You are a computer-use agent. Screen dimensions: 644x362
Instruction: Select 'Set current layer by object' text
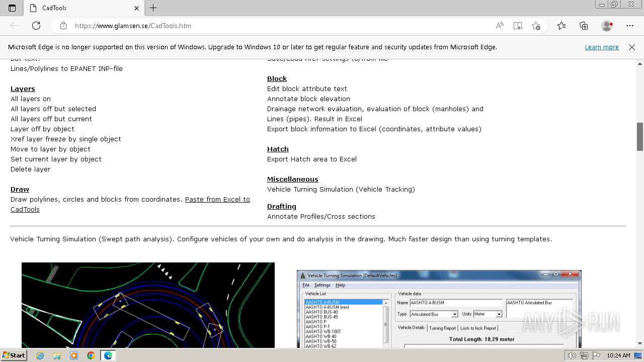(56, 159)
